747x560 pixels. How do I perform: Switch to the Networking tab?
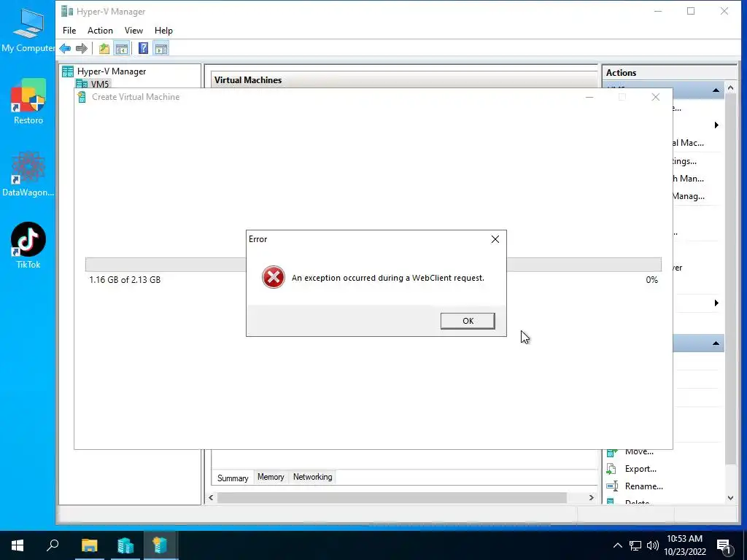click(x=312, y=477)
